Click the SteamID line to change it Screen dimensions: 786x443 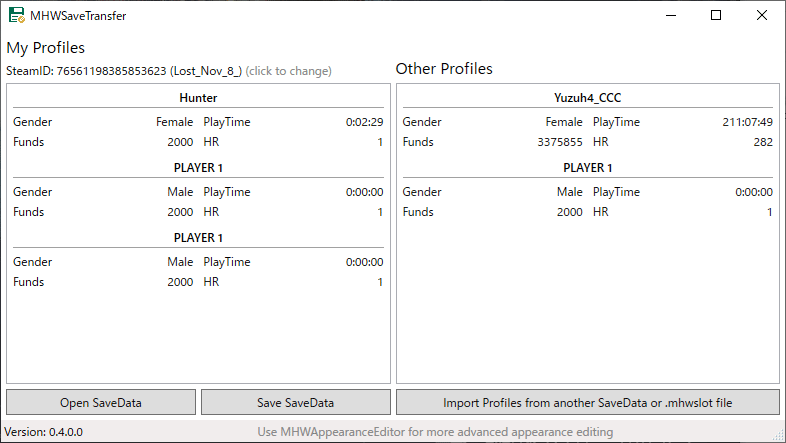pos(169,71)
